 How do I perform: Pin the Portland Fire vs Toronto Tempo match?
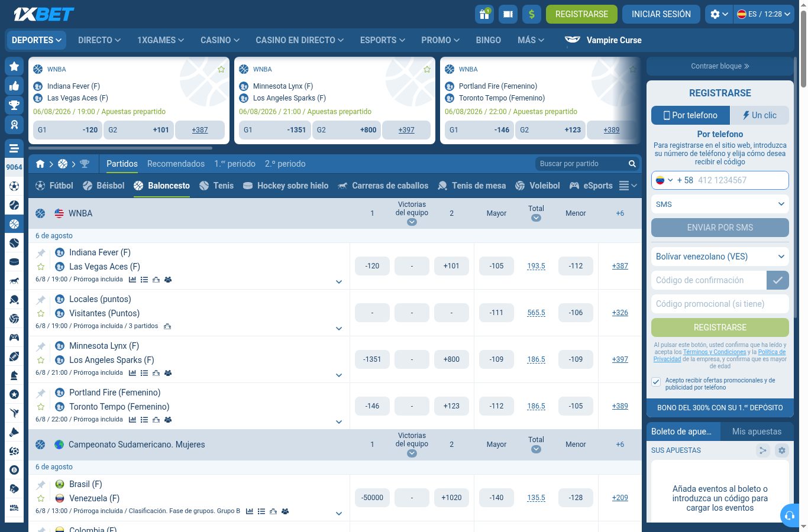click(x=41, y=393)
